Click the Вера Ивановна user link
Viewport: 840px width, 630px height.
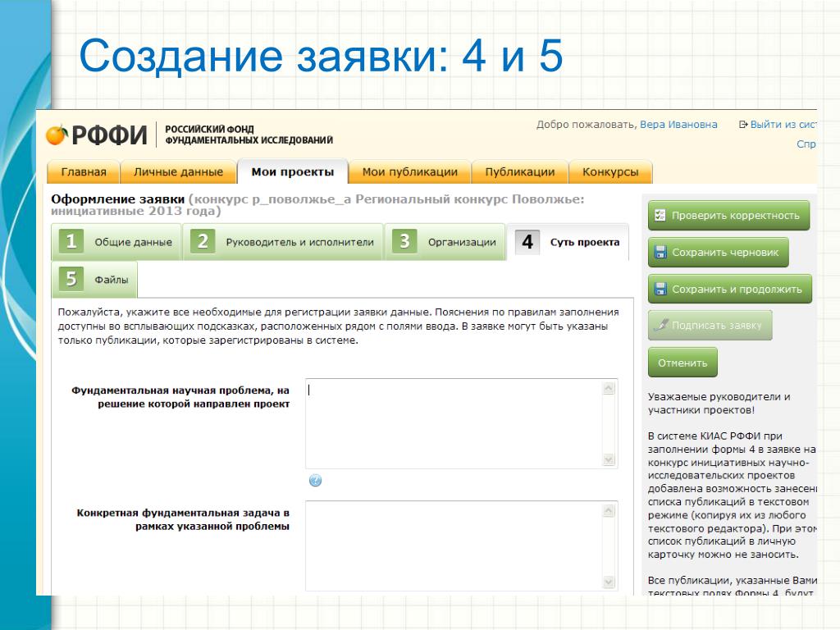tap(678, 125)
